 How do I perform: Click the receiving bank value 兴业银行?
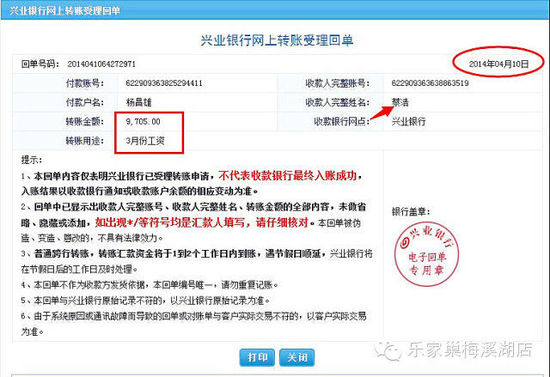tap(408, 122)
